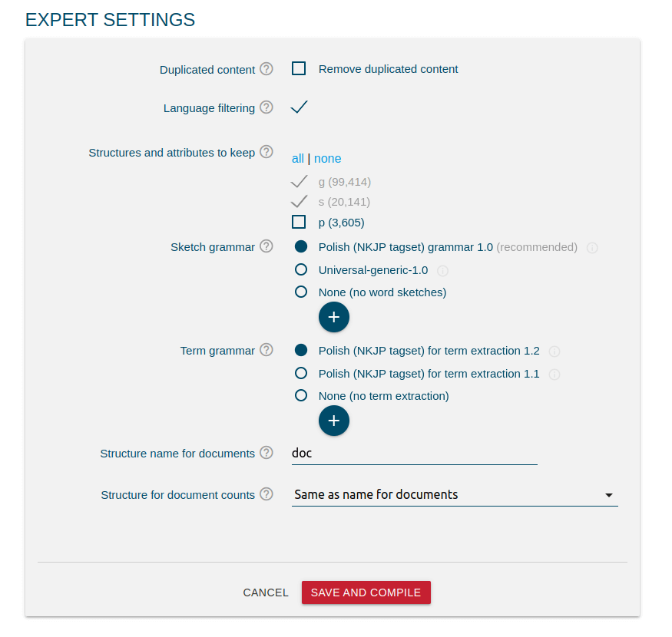
Task: Show info icon for Universal-generic-1.0
Action: pyautogui.click(x=442, y=271)
